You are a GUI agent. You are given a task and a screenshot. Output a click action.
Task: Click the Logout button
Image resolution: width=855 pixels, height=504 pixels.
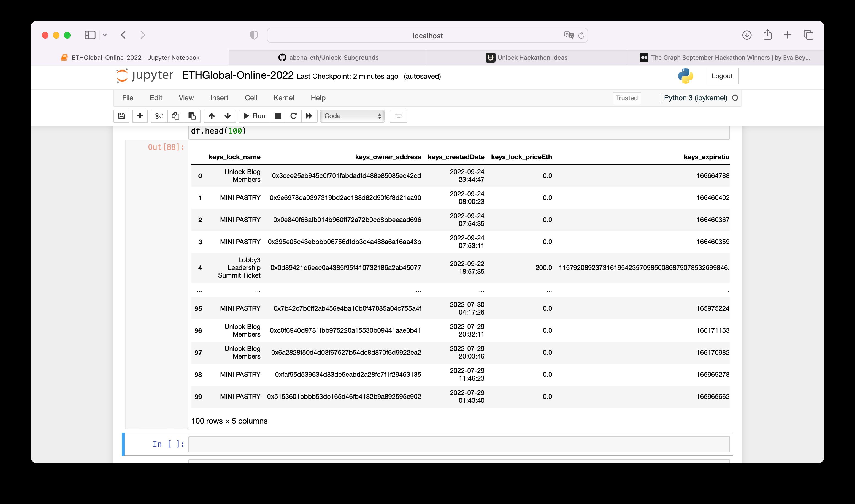722,76
